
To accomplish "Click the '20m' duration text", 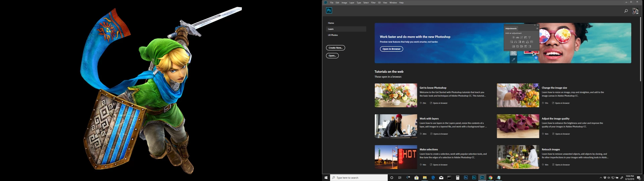I will click(424, 134).
